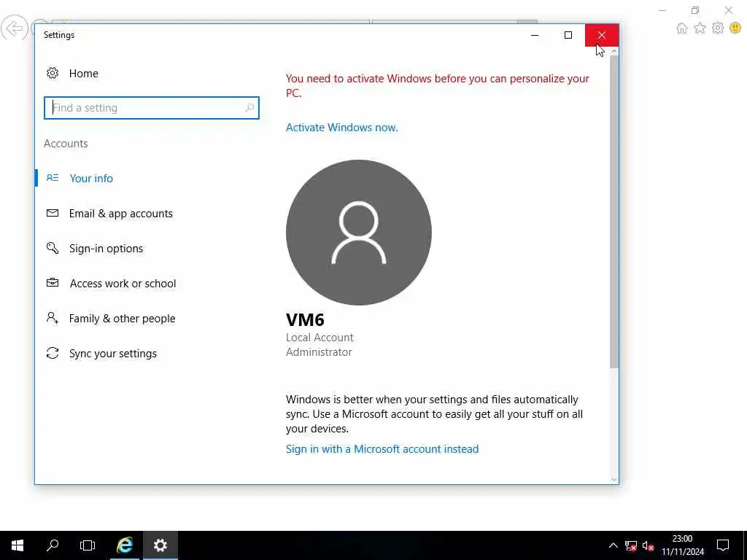Close the Settings window
This screenshot has width=747, height=560.
point(602,35)
